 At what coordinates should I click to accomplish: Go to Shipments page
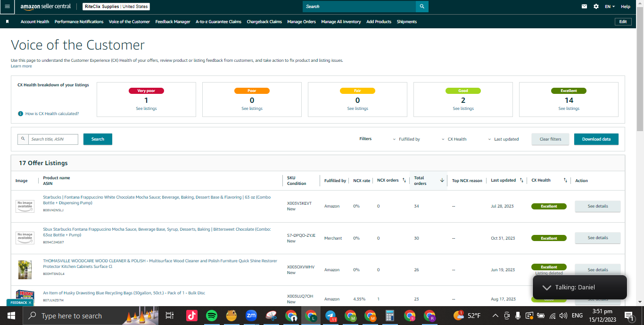[406, 22]
